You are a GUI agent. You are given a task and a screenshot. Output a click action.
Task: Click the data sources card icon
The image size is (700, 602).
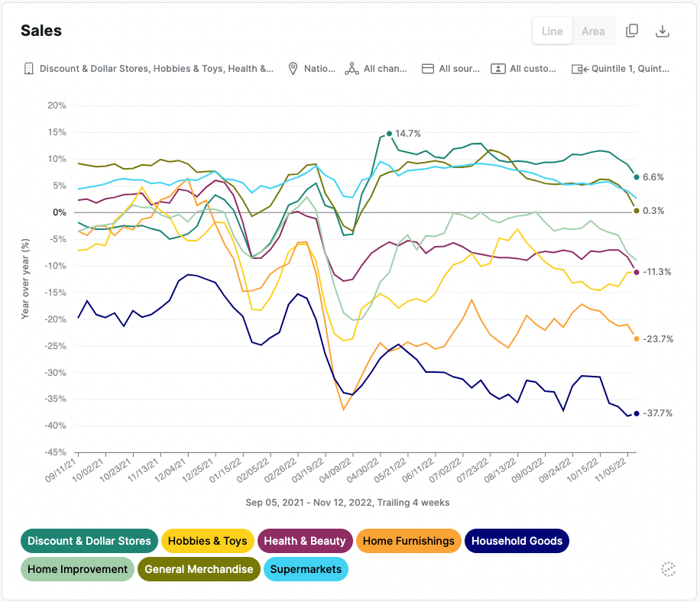click(426, 68)
